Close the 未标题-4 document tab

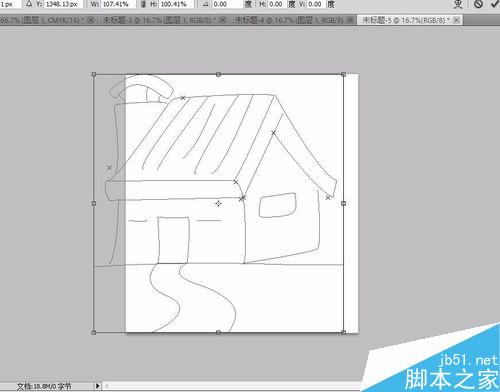(350, 20)
